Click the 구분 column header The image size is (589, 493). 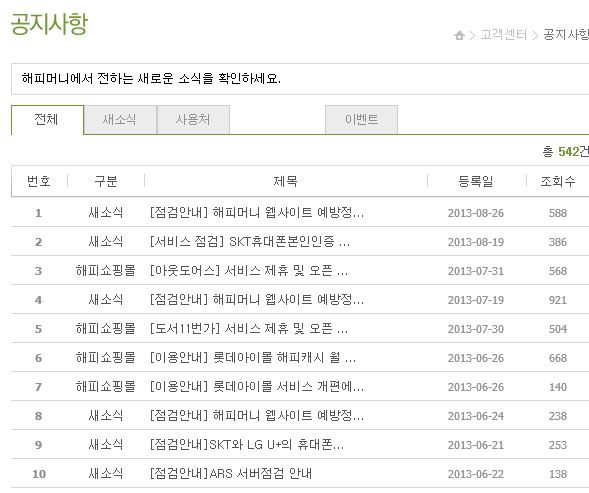tap(106, 181)
